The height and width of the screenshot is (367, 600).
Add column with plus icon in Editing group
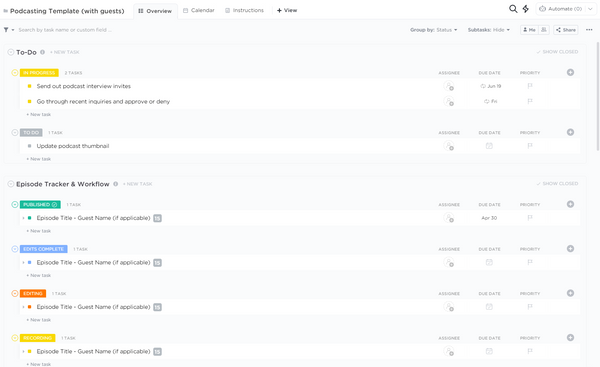click(x=570, y=293)
